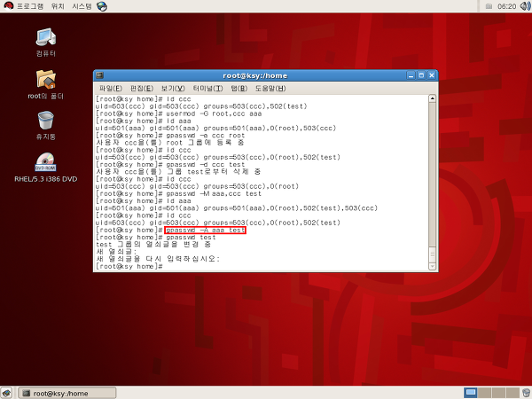Click the Red Hat logo in top panel
The image size is (532, 399).
[8, 6]
